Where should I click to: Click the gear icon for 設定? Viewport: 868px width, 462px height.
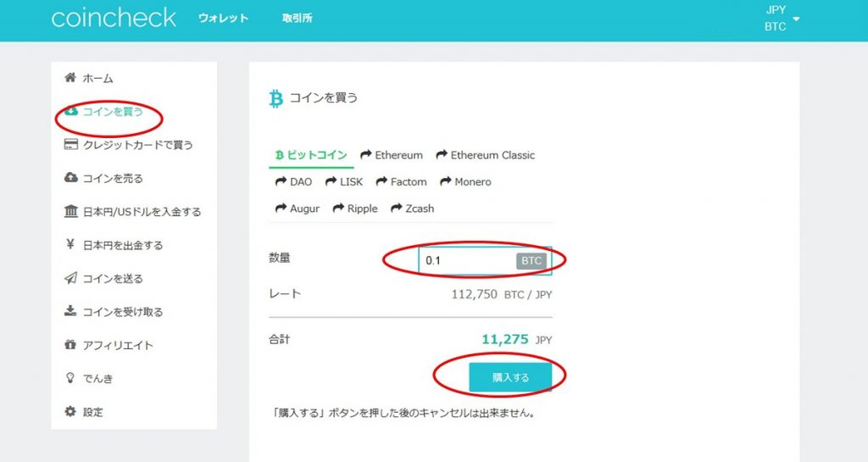70,411
